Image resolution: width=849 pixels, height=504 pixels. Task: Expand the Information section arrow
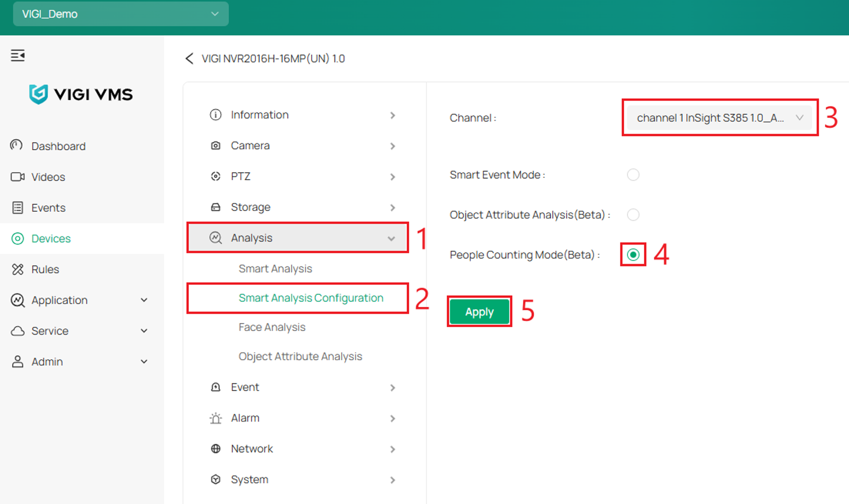[393, 115]
